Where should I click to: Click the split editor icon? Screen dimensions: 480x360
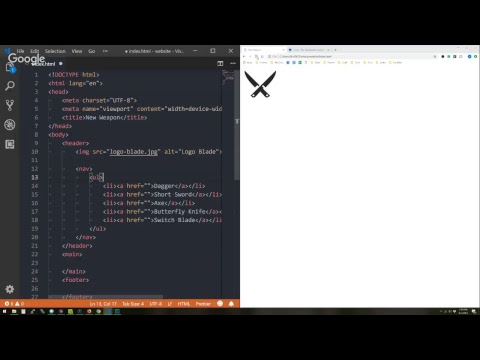220,63
